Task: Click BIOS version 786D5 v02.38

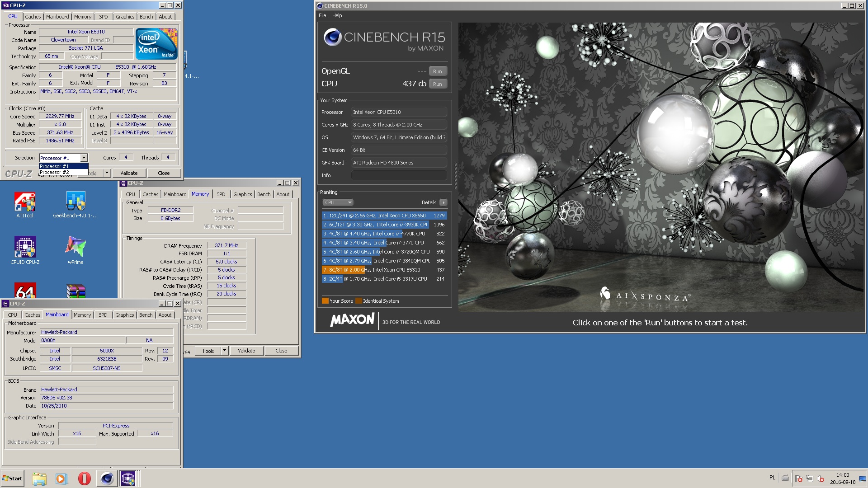Action: point(107,398)
